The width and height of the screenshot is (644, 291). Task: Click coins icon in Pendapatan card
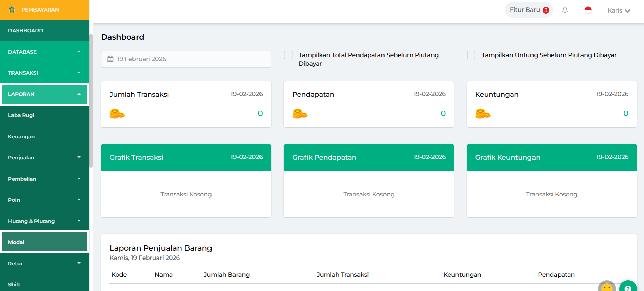point(300,114)
